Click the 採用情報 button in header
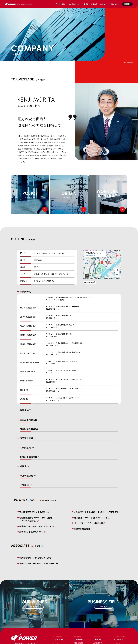Screen dimensions: 138x644 pyautogui.click(x=127, y=4)
